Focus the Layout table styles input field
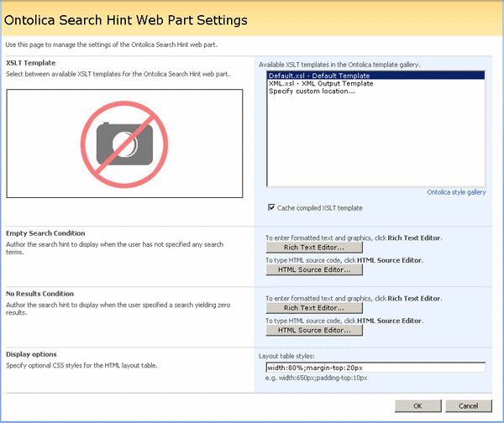The height and width of the screenshot is (423, 504). pyautogui.click(x=375, y=368)
